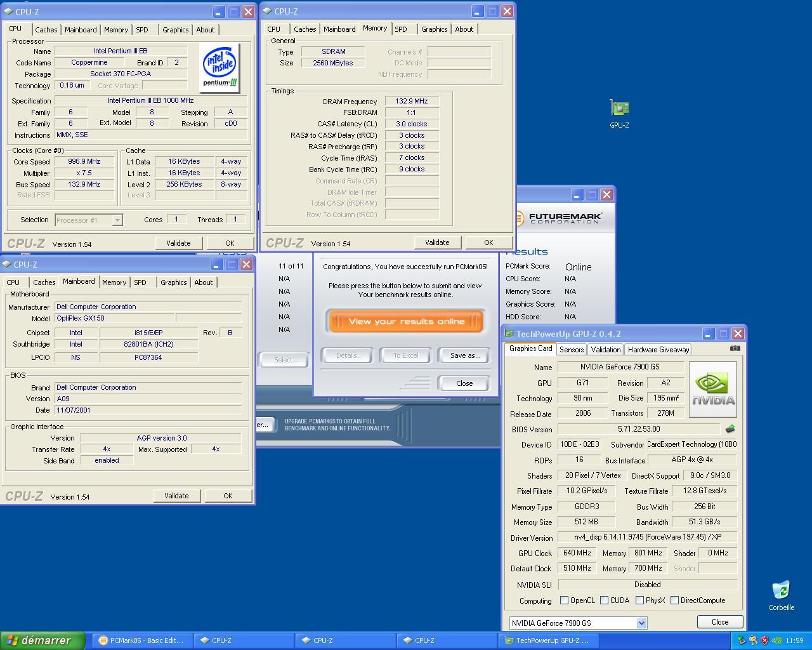812x650 pixels.
Task: Click the greyed To Excel button
Action: [406, 355]
